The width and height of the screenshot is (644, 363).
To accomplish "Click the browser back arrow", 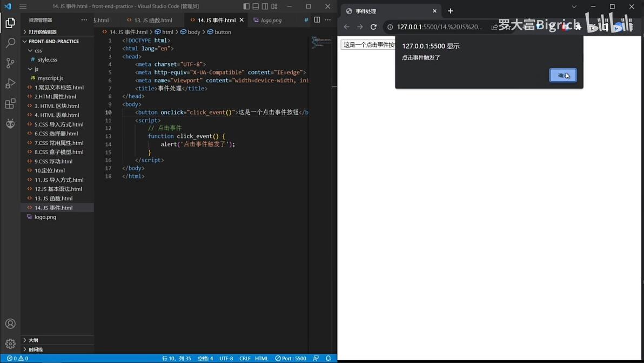I will click(347, 27).
